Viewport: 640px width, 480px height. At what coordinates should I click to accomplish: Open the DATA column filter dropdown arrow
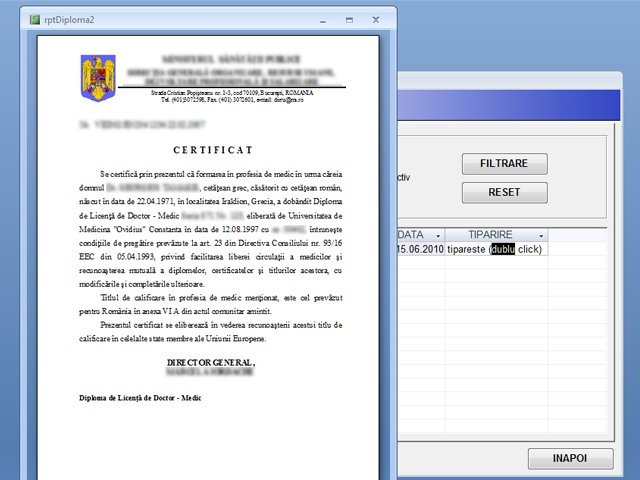[436, 234]
